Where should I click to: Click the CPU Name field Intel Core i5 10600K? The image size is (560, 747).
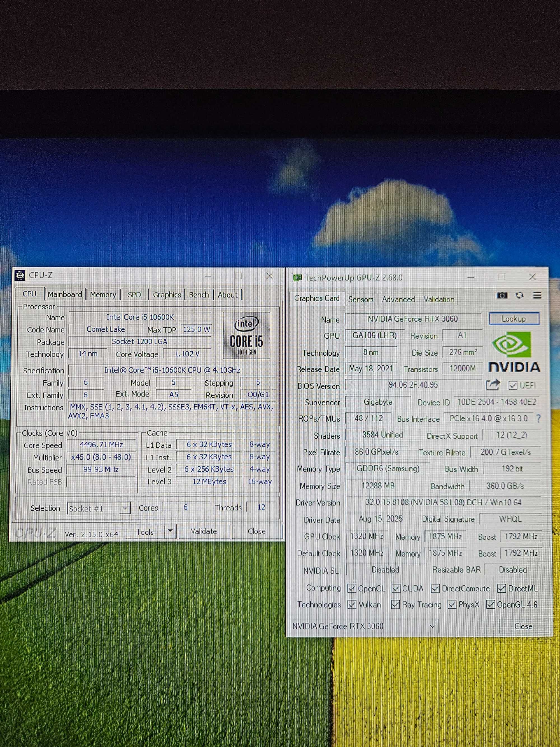pos(140,317)
